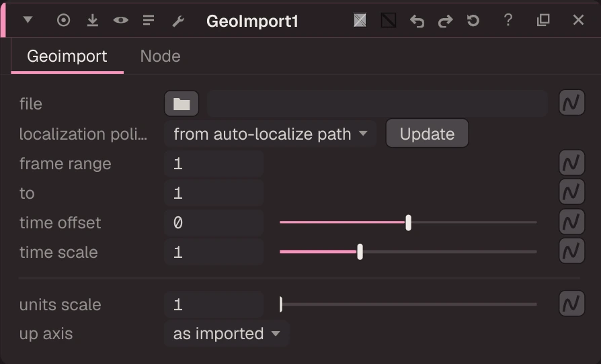Click the units scale value field
The image size is (601, 364).
coord(214,305)
